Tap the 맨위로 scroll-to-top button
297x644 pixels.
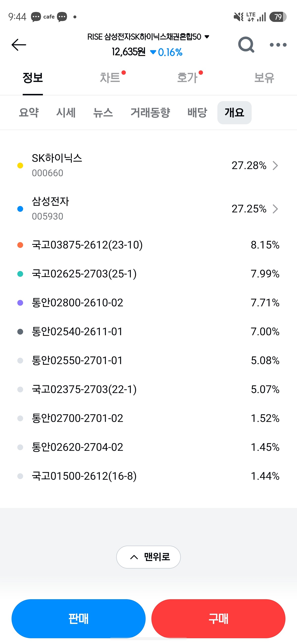click(x=148, y=557)
